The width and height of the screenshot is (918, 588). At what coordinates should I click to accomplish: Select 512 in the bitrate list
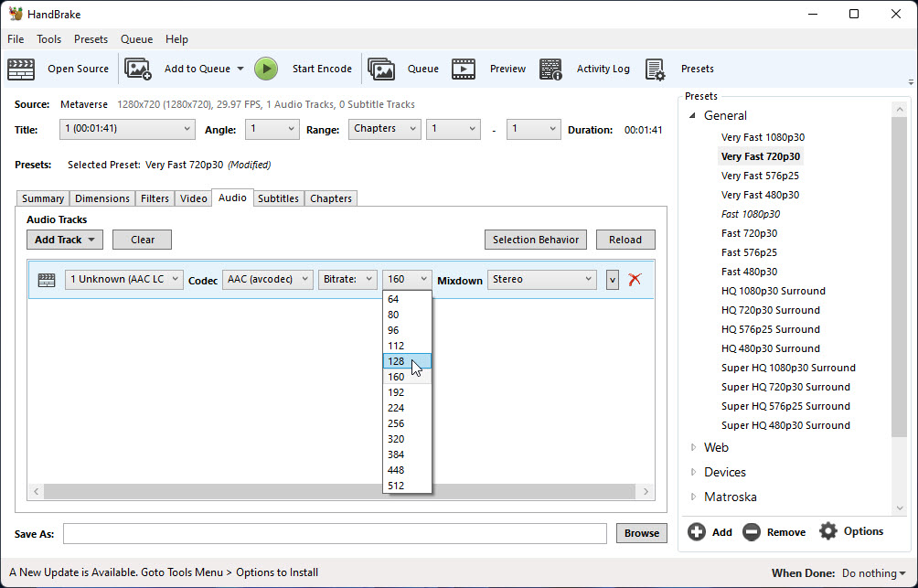coord(407,486)
